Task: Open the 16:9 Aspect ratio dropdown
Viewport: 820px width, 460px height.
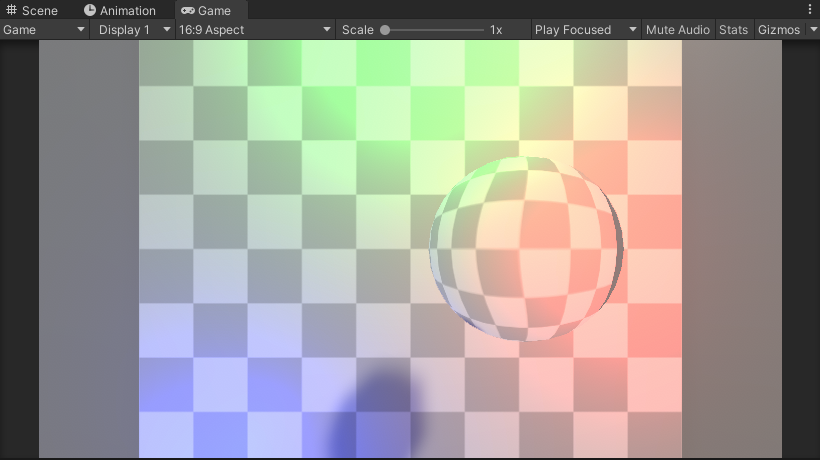Action: (x=254, y=30)
